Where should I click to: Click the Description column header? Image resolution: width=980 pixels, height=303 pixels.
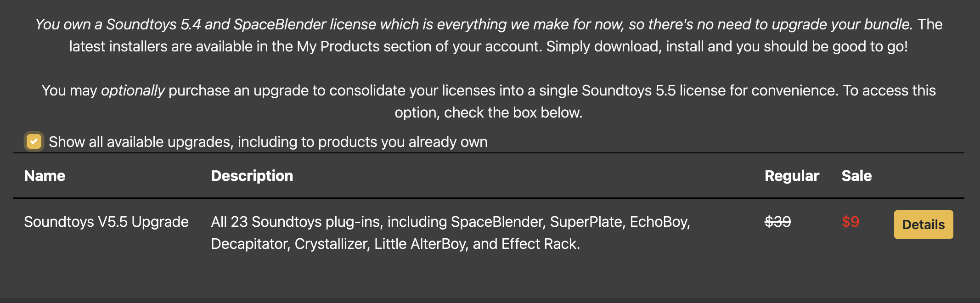click(x=252, y=176)
